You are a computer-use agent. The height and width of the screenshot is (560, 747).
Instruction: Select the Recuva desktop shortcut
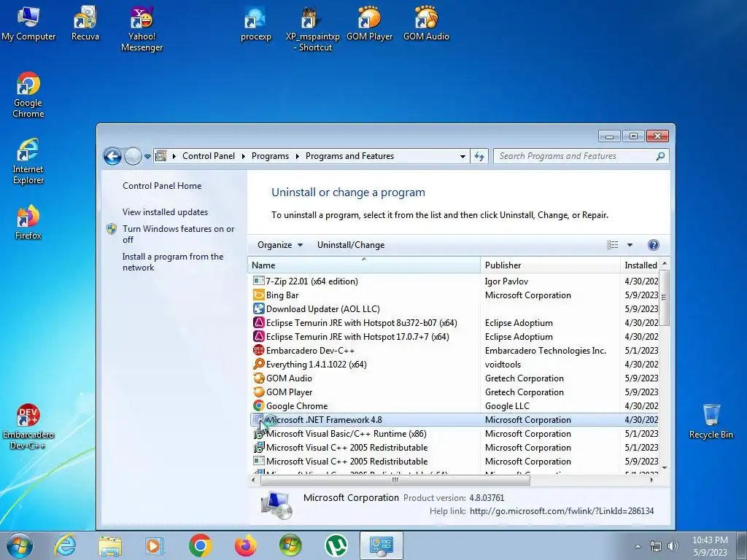[x=85, y=23]
